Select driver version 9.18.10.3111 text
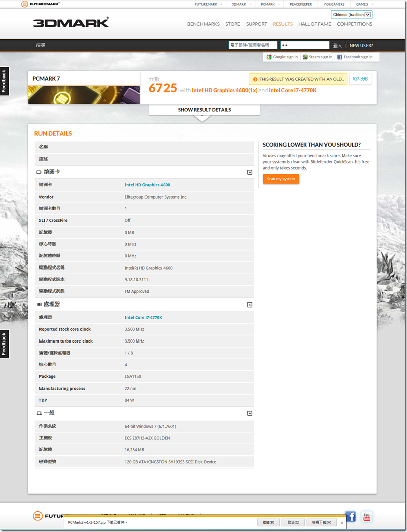Image resolution: width=407 pixels, height=532 pixels. pyautogui.click(x=136, y=280)
